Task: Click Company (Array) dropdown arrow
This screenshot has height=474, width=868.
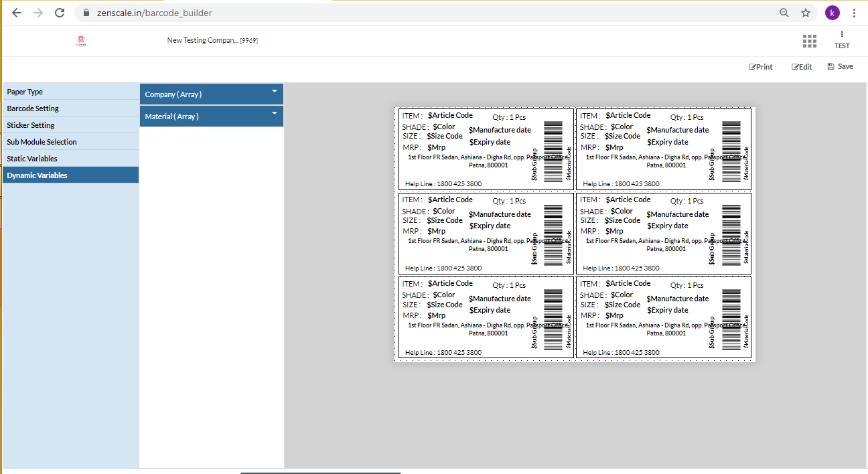Action: tap(274, 91)
